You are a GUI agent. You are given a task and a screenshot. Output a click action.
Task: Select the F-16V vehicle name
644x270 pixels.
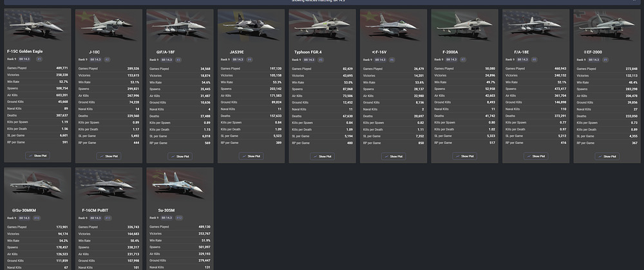pyautogui.click(x=378, y=52)
